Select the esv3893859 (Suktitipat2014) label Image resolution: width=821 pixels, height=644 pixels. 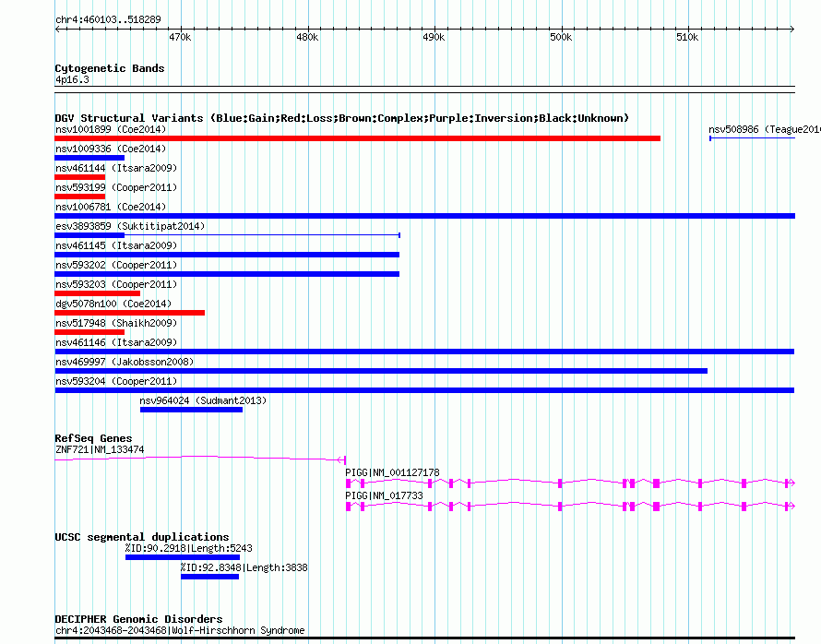(x=130, y=226)
